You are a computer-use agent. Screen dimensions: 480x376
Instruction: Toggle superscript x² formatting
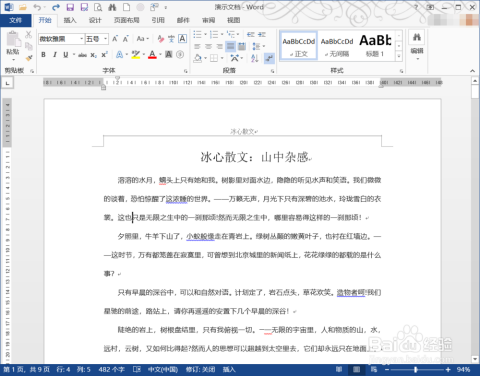105,55
